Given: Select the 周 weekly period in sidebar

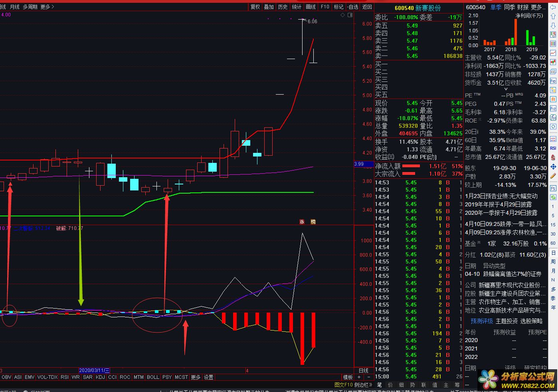Looking at the screenshot, I should (x=553, y=262).
